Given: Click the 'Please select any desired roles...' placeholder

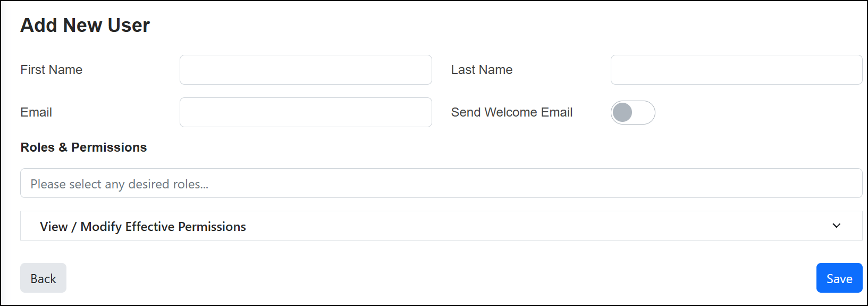Looking at the screenshot, I should [120, 184].
